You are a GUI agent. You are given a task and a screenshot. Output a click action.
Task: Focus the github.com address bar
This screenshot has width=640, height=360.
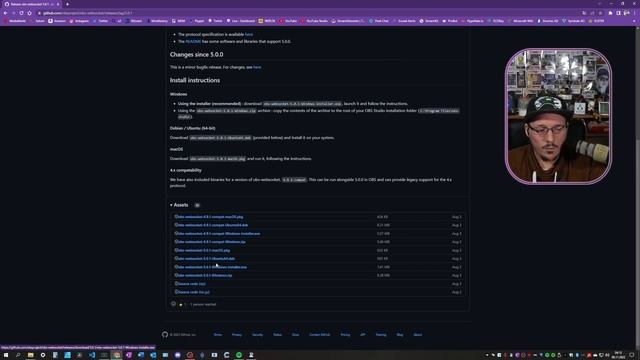point(306,13)
